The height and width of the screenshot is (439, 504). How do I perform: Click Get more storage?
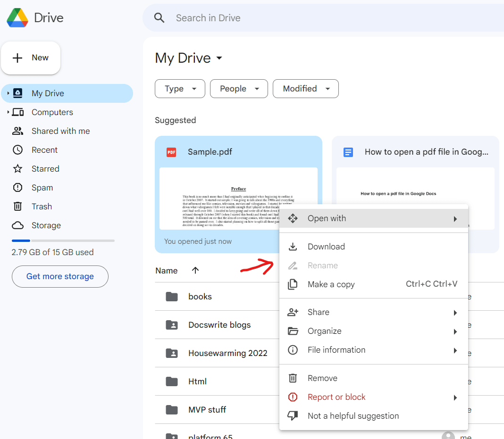(x=60, y=276)
